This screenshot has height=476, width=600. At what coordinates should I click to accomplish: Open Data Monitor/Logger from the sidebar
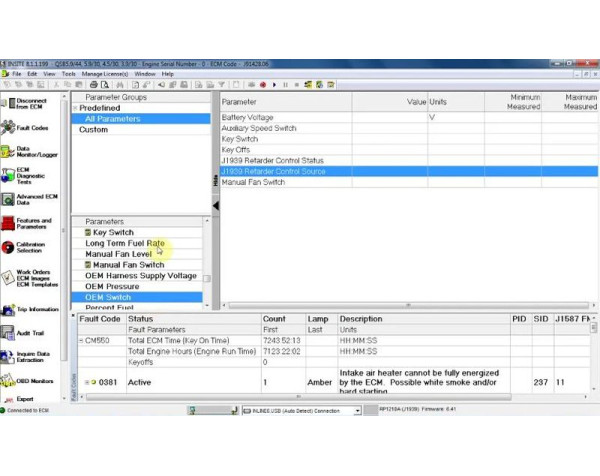9,152
